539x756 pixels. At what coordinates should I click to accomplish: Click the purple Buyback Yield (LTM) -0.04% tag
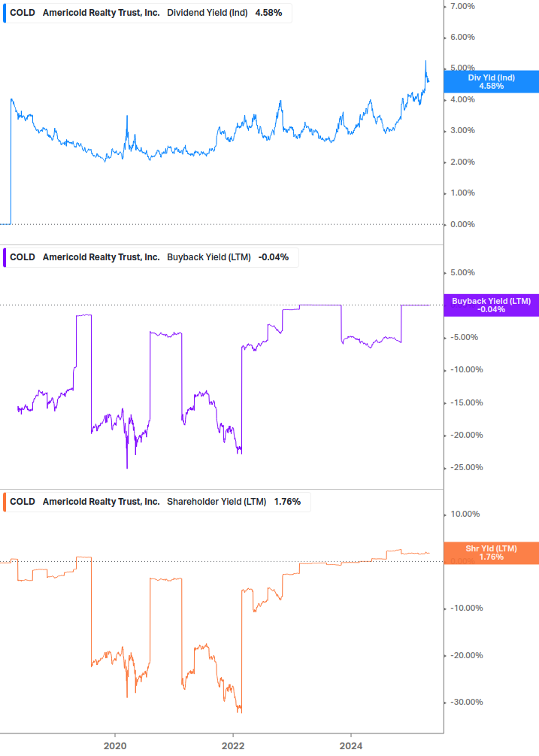click(491, 305)
